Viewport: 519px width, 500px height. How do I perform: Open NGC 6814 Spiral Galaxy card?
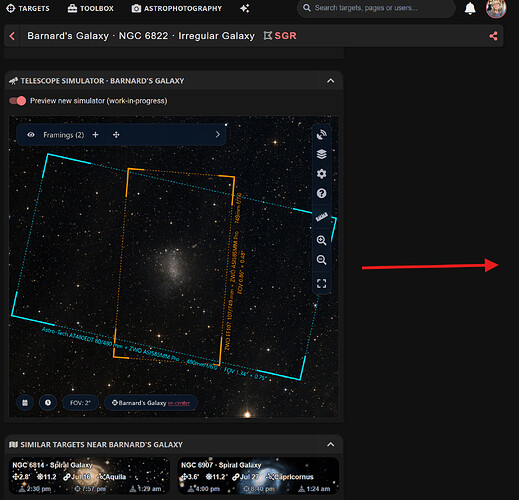point(89,476)
